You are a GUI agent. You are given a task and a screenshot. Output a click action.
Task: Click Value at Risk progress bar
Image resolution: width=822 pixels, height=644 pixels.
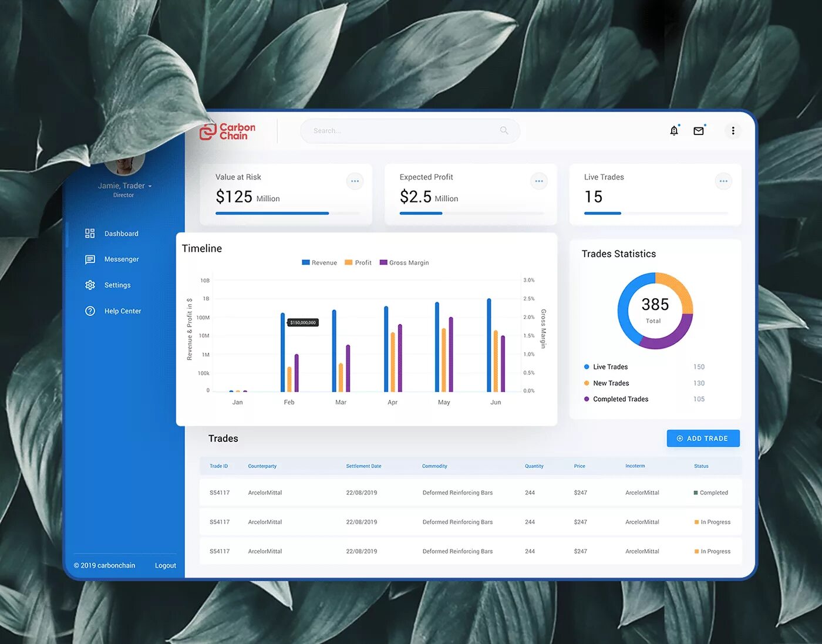point(288,213)
